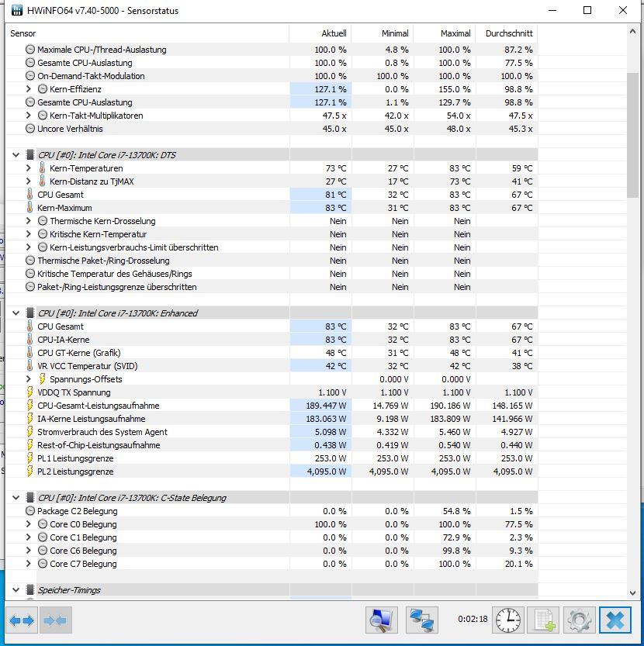This screenshot has height=646, width=644.
Task: Expand Kritische Kern-Temperatur row
Action: pos(28,234)
